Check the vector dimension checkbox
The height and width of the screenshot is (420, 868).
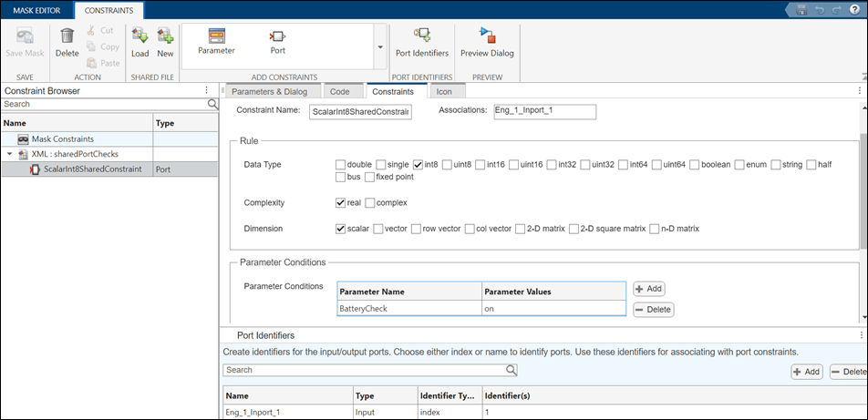click(x=377, y=229)
